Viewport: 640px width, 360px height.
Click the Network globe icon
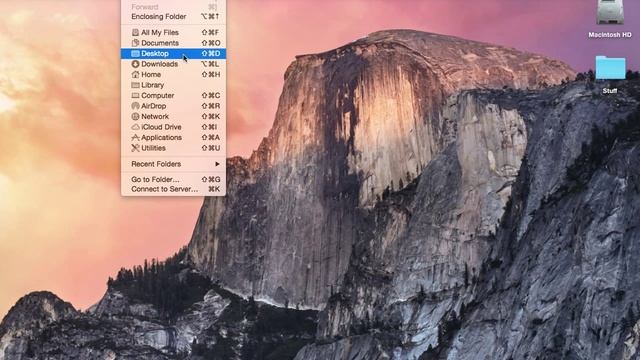click(135, 116)
